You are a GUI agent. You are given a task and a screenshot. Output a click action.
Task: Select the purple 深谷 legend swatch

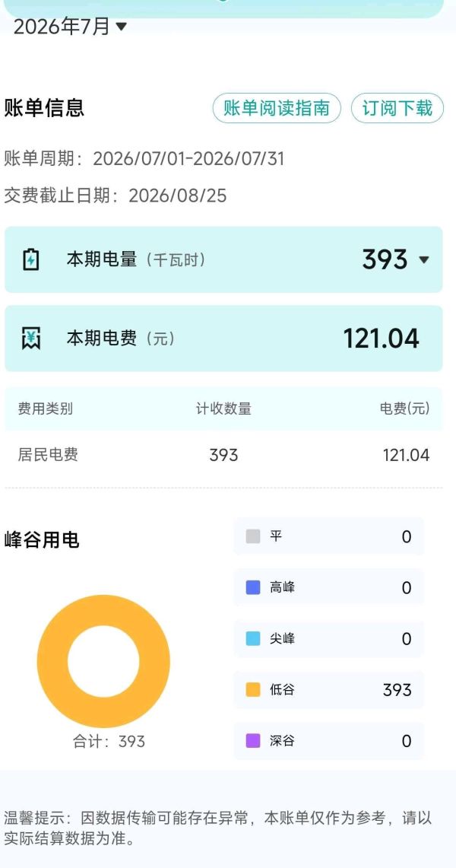(x=252, y=741)
